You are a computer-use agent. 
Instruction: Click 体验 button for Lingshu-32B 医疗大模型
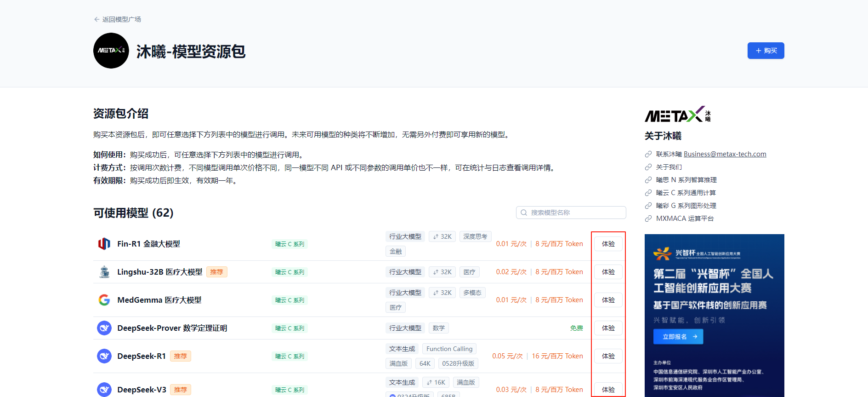608,272
